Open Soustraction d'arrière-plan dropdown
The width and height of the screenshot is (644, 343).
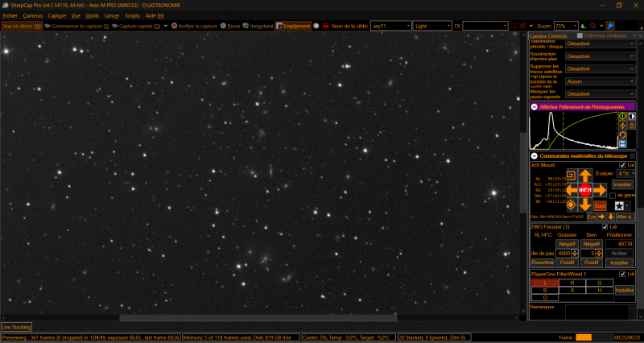pos(601,56)
